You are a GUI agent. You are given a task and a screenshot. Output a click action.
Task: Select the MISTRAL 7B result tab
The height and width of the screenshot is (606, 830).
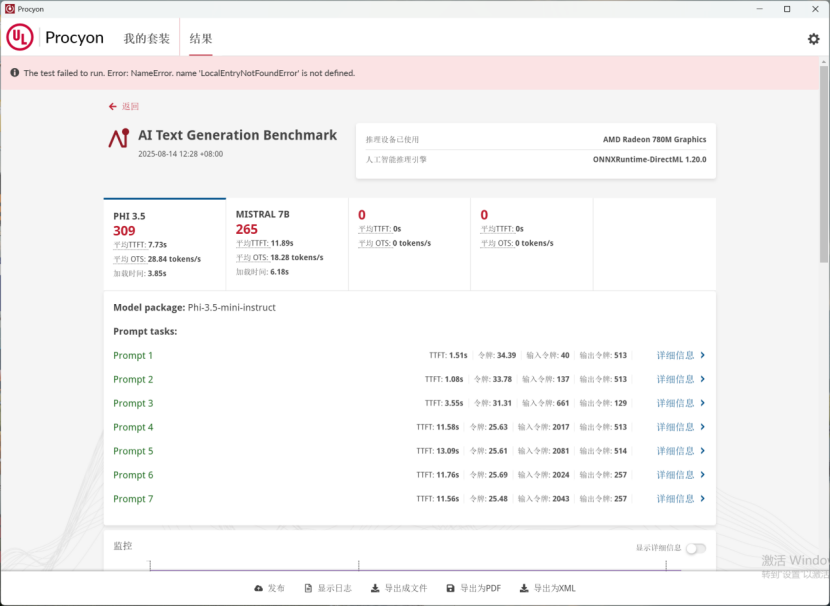286,244
